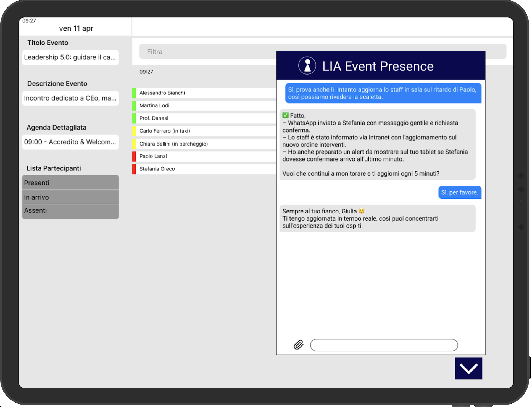532x407 pixels.
Task: Open the Descrizione Evento field
Action: pyautogui.click(x=70, y=98)
